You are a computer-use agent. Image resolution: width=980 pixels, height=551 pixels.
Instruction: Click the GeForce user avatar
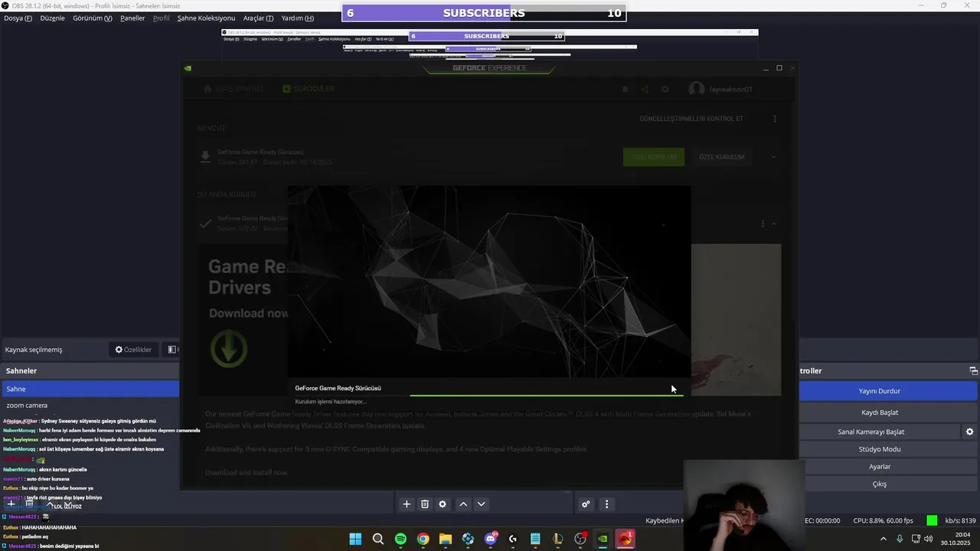pyautogui.click(x=696, y=89)
